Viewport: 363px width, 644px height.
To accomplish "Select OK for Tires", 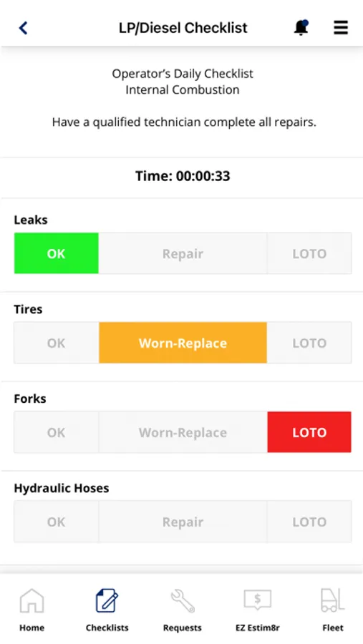I will pyautogui.click(x=57, y=343).
